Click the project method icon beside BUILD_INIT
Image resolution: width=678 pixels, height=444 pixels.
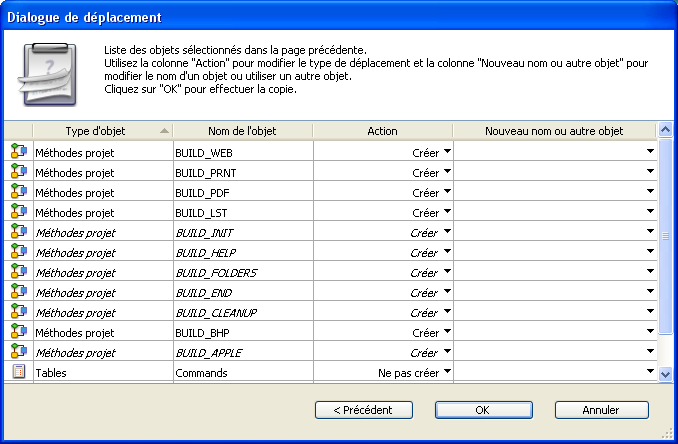pos(17,232)
